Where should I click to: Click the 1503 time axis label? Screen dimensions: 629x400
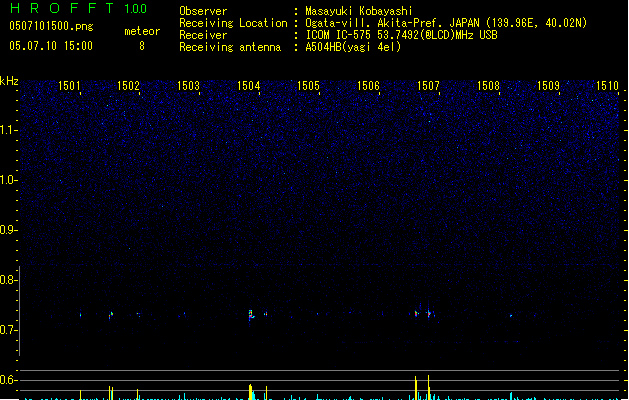[189, 86]
